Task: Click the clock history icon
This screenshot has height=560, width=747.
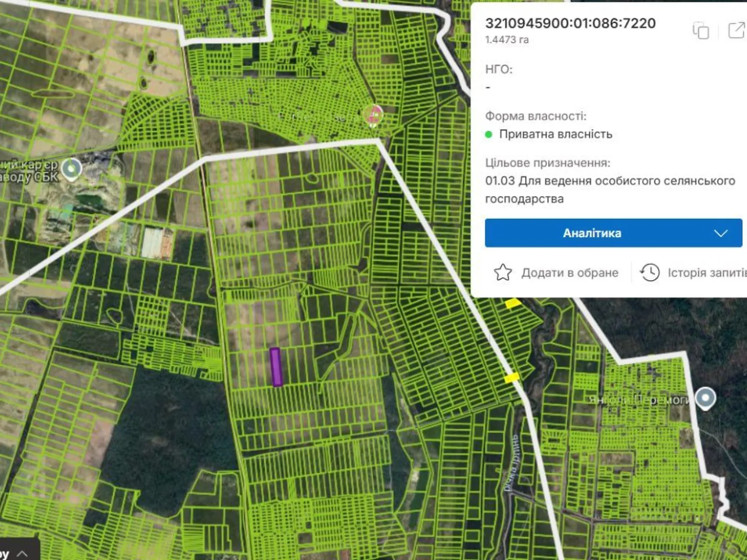Action: (649, 273)
